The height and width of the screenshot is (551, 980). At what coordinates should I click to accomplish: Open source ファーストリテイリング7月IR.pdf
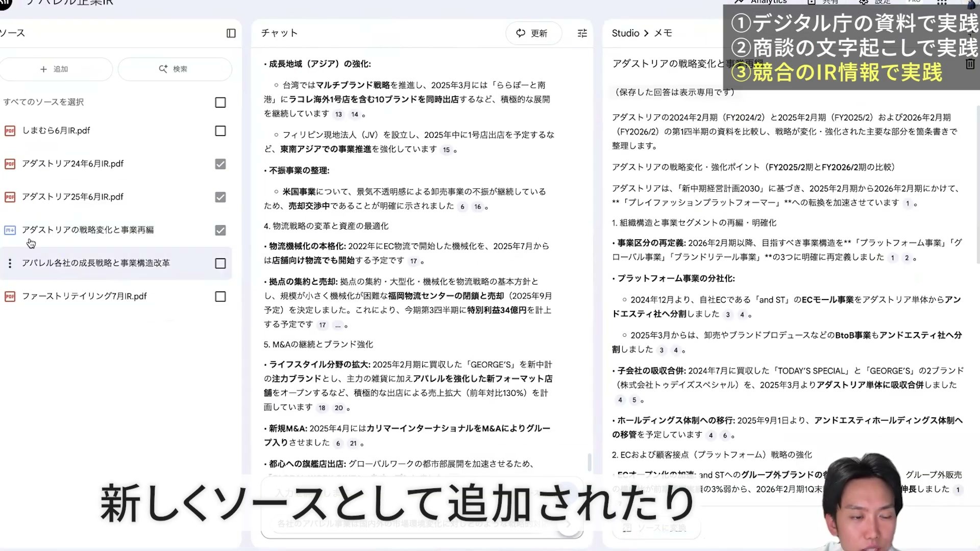click(x=85, y=296)
